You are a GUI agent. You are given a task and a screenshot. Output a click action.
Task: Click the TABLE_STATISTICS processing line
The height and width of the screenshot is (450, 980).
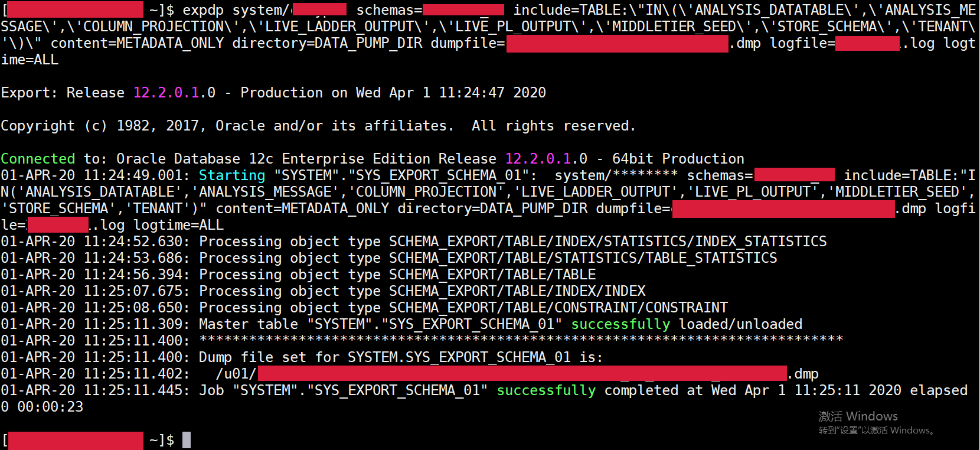point(389,258)
